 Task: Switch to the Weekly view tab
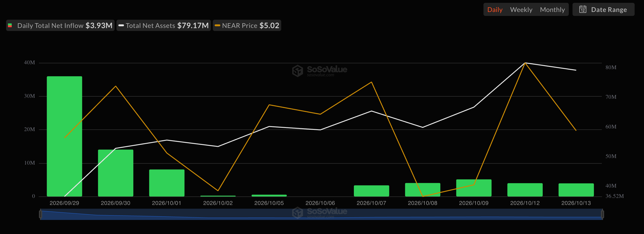point(521,10)
